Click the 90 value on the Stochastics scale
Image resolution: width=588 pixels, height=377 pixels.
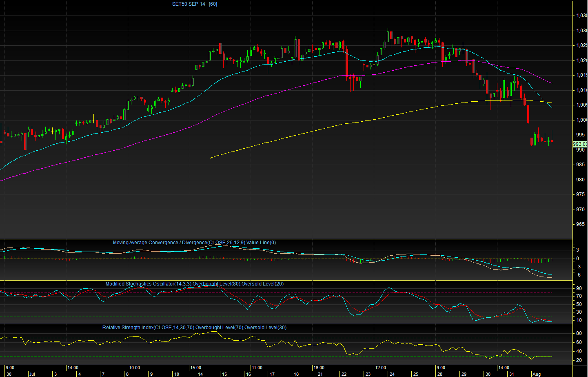pyautogui.click(x=579, y=288)
